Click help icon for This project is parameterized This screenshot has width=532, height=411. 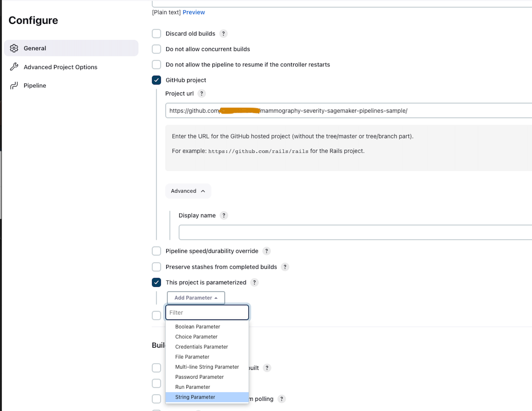(254, 282)
